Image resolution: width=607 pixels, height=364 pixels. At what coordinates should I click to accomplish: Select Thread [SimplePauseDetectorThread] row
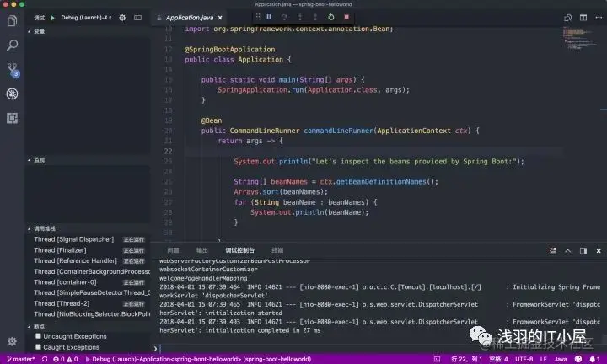coord(88,293)
